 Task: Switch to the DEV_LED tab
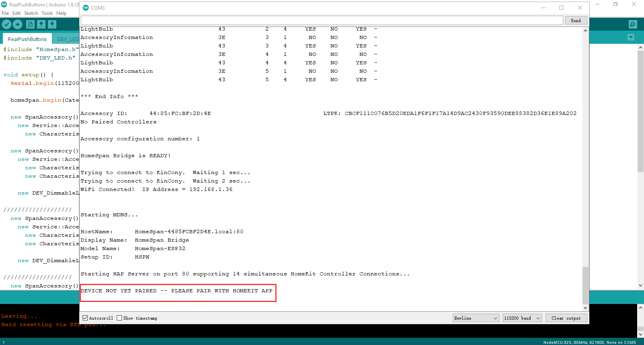point(68,39)
